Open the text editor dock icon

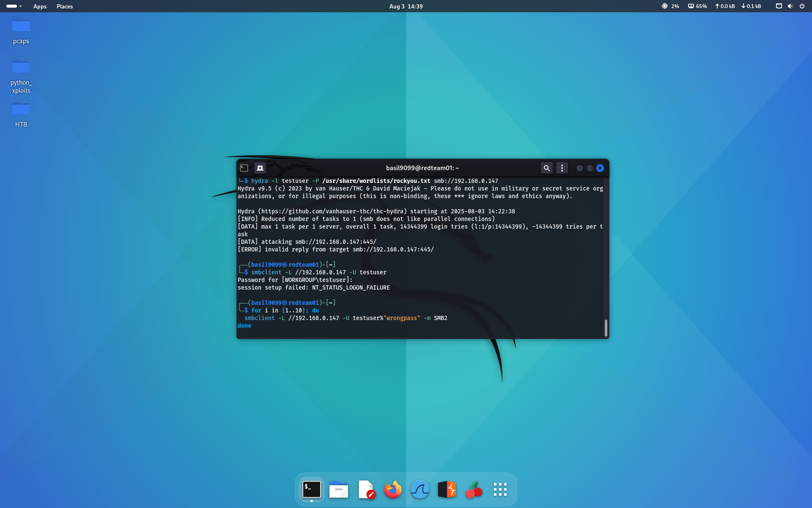click(366, 490)
